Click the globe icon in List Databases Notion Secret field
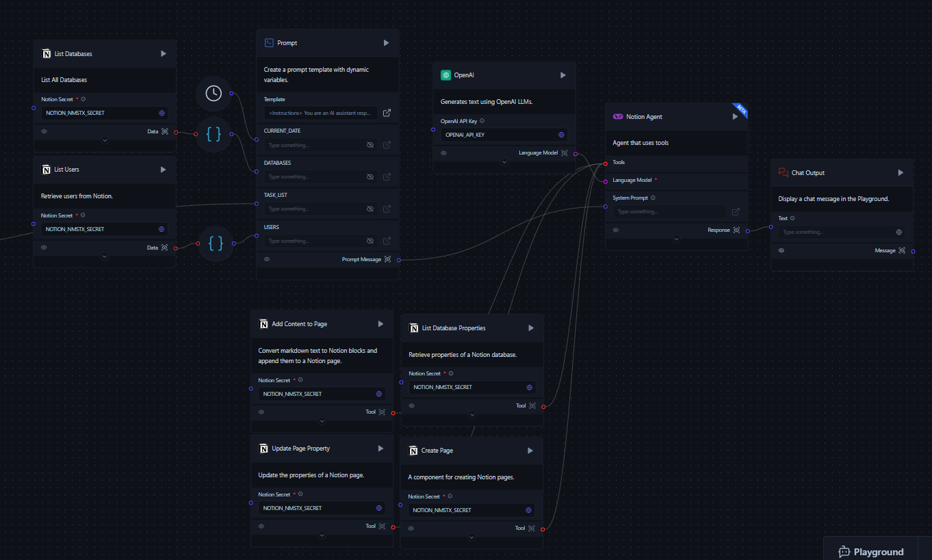 (161, 112)
